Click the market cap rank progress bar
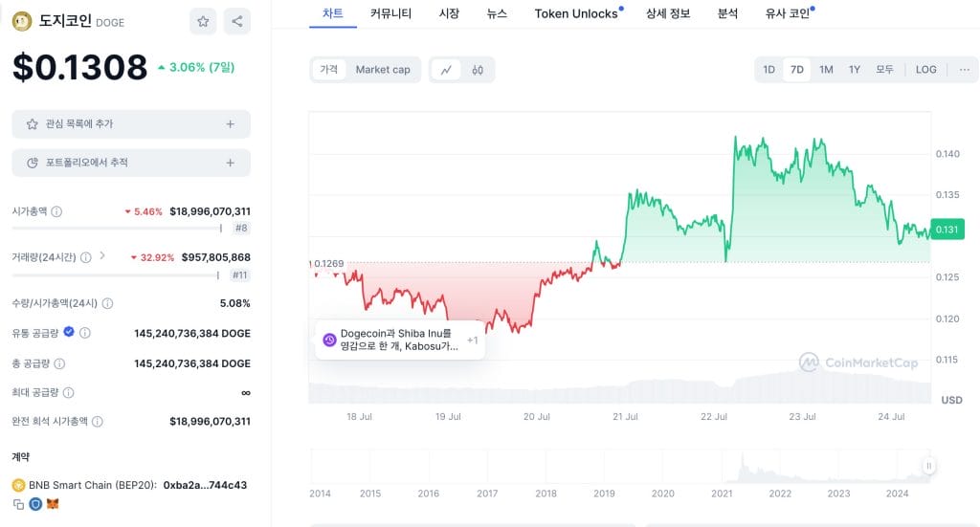This screenshot has width=980, height=527. (117, 229)
